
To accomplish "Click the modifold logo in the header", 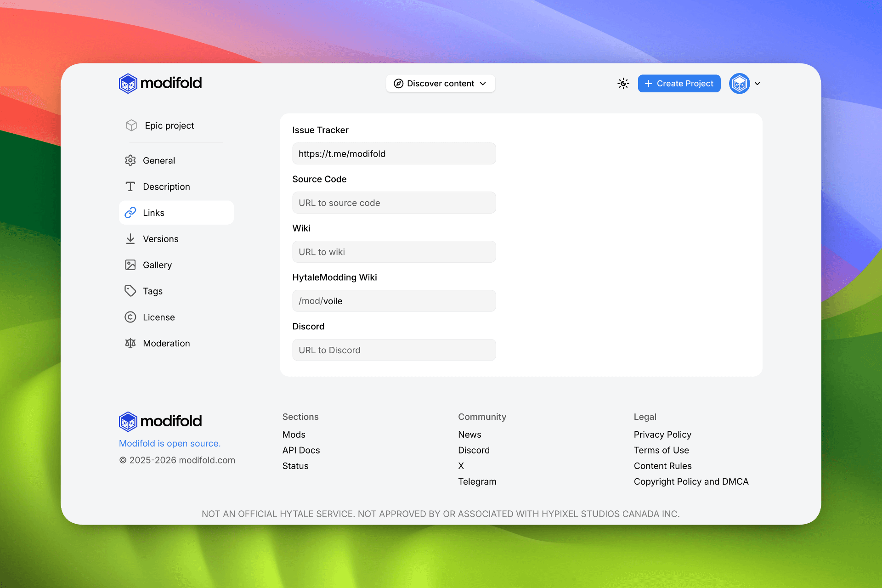I will click(160, 83).
